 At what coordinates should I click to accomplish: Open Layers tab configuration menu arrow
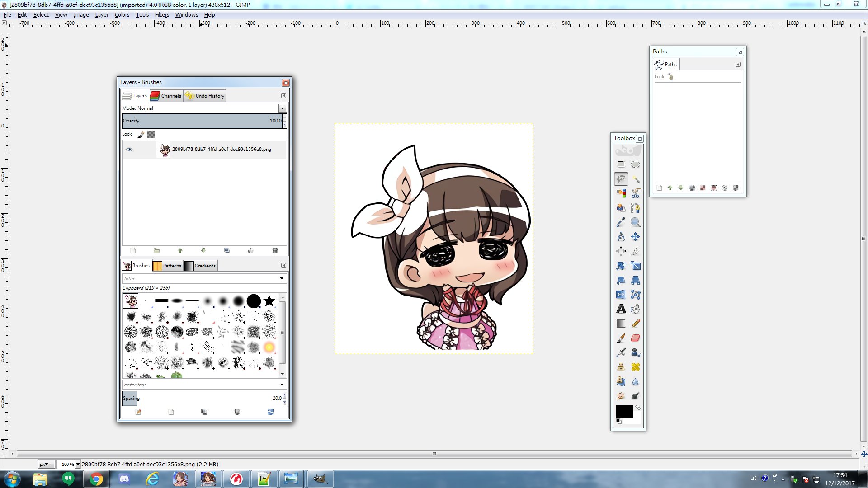click(283, 96)
